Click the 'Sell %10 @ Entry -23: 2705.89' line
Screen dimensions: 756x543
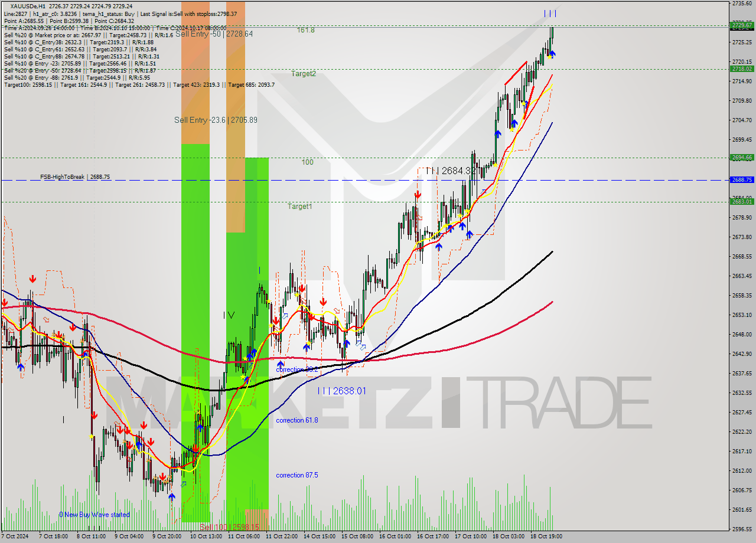[80, 63]
